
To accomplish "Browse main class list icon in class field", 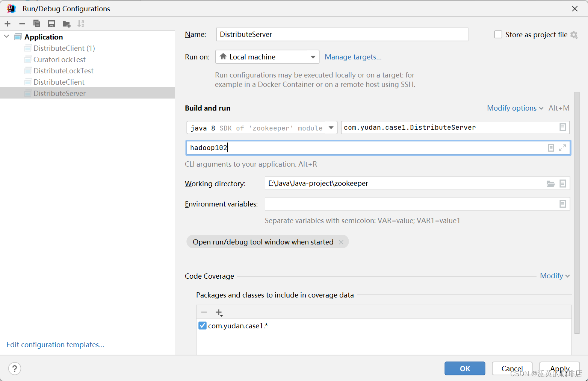I will point(562,127).
